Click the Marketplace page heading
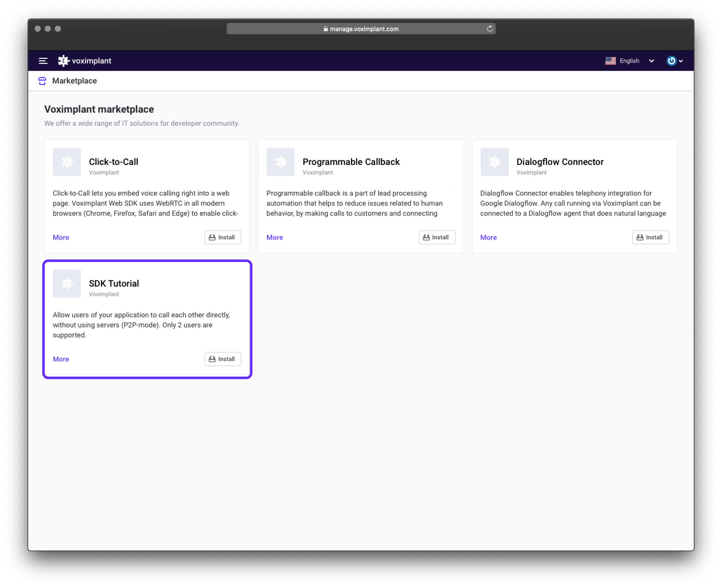Screen dimensions: 722x588 point(74,81)
